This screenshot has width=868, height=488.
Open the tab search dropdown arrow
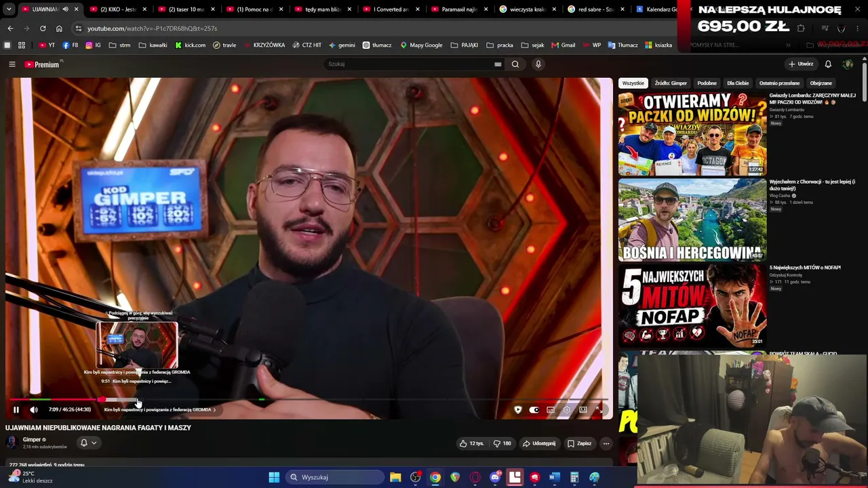click(9, 9)
